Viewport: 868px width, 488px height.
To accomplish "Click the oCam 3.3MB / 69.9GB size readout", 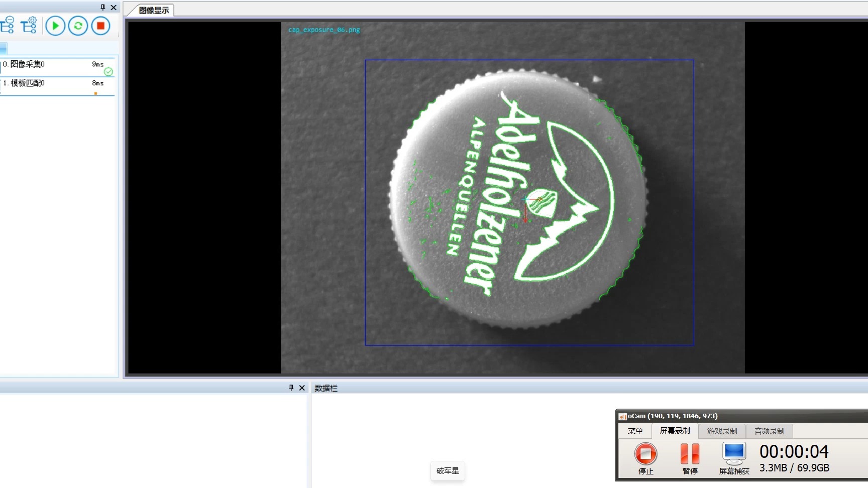I will pos(794,468).
